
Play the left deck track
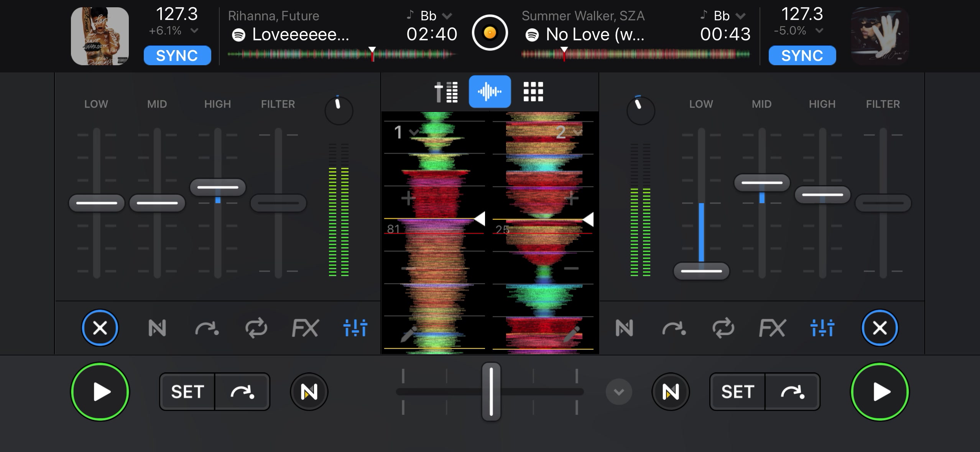click(x=100, y=392)
